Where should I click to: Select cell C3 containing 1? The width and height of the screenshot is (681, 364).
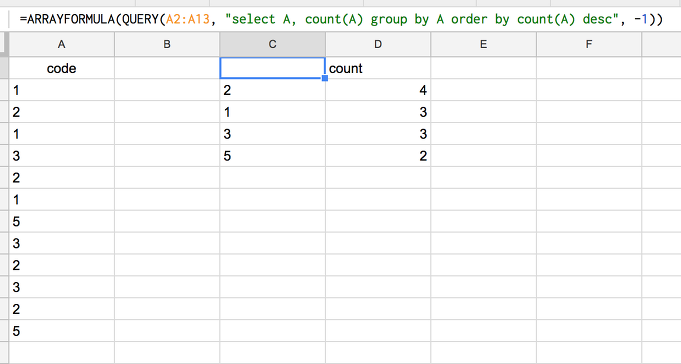272,112
